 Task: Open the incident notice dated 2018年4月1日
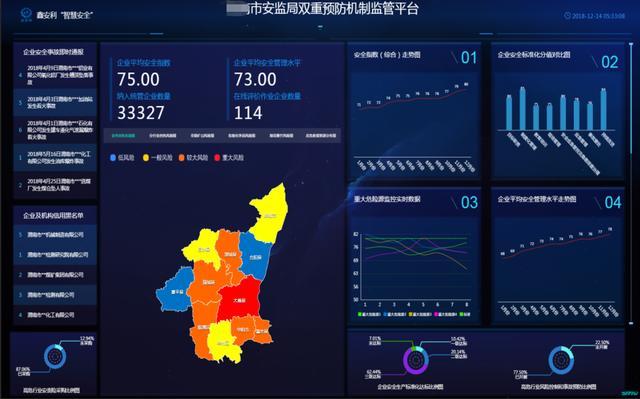55,130
